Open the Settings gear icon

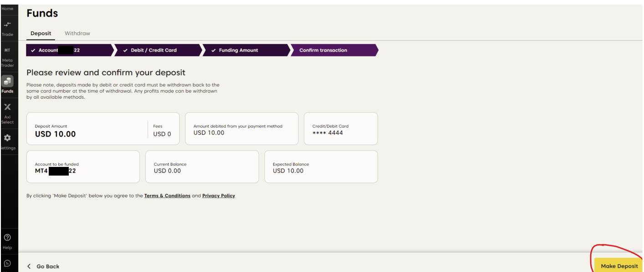coord(7,138)
